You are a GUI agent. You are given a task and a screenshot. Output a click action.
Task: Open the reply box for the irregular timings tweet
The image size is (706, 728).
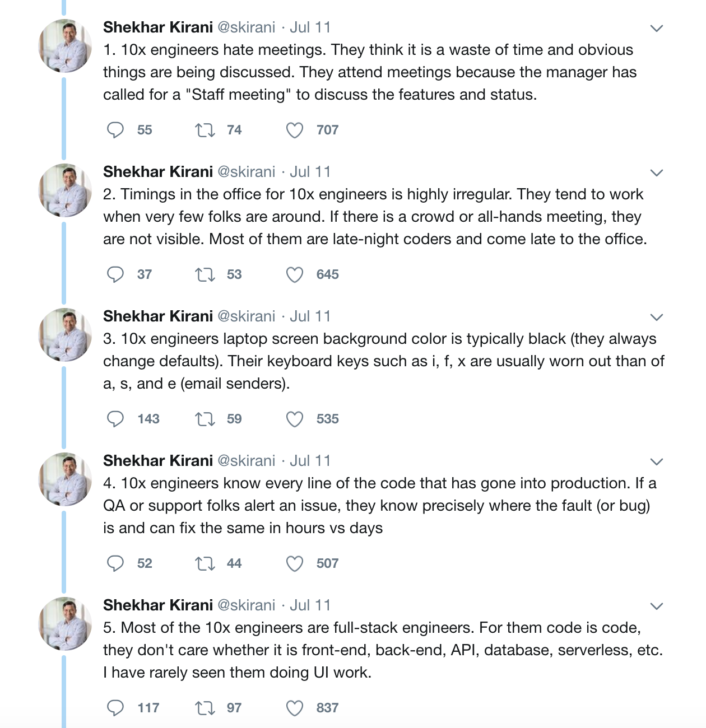(x=115, y=274)
